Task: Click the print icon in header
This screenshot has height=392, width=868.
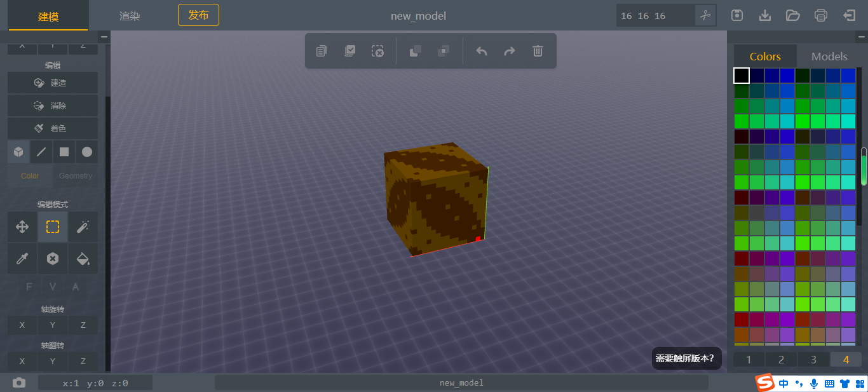Action: [x=821, y=15]
